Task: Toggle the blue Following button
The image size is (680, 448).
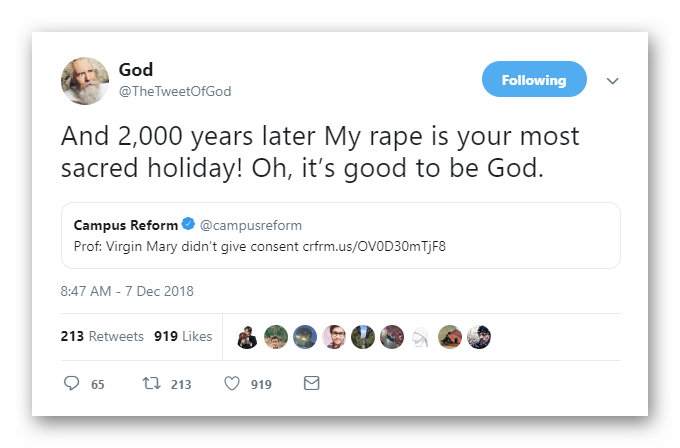Action: [534, 80]
